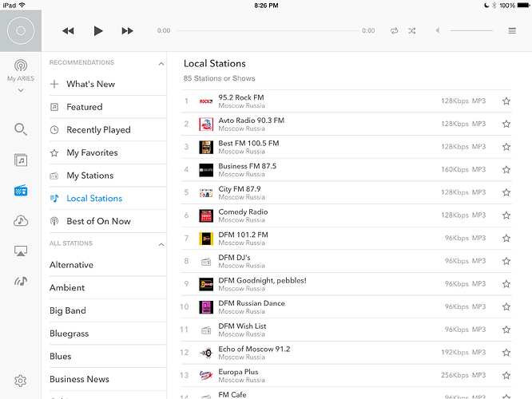Browse the Big Band genre
Screen dimensions: 532x399
tap(108, 310)
